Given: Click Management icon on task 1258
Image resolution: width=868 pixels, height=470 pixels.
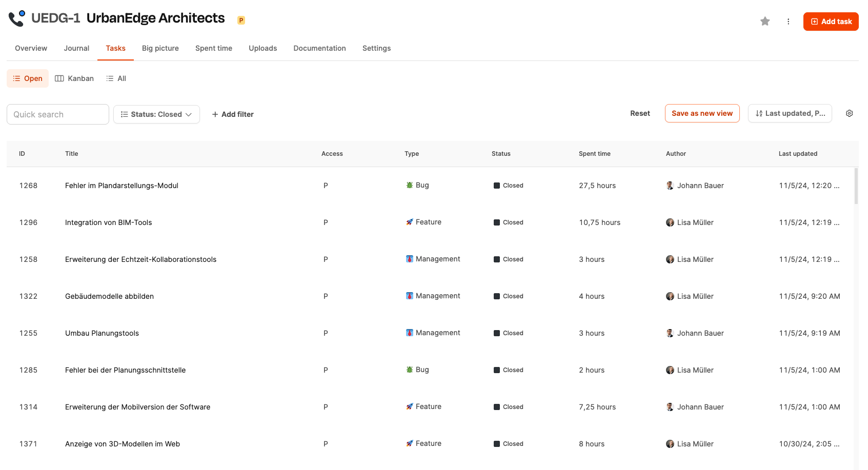Looking at the screenshot, I should (410, 259).
